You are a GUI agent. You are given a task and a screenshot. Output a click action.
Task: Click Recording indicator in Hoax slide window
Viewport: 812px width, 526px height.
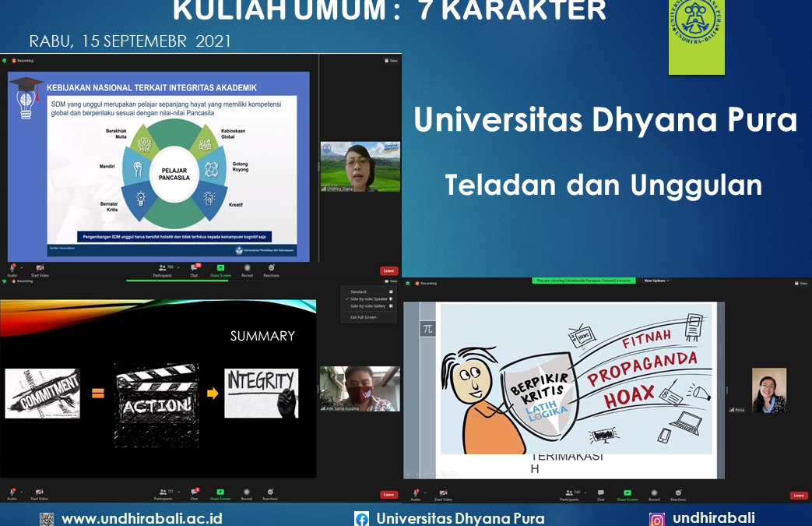[x=427, y=284]
